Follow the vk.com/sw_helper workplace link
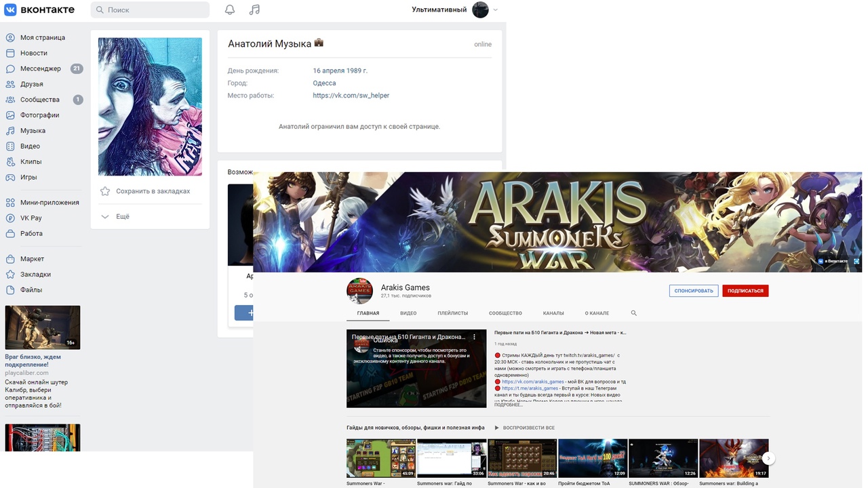Viewport: 868px width, 488px height. pyautogui.click(x=351, y=96)
